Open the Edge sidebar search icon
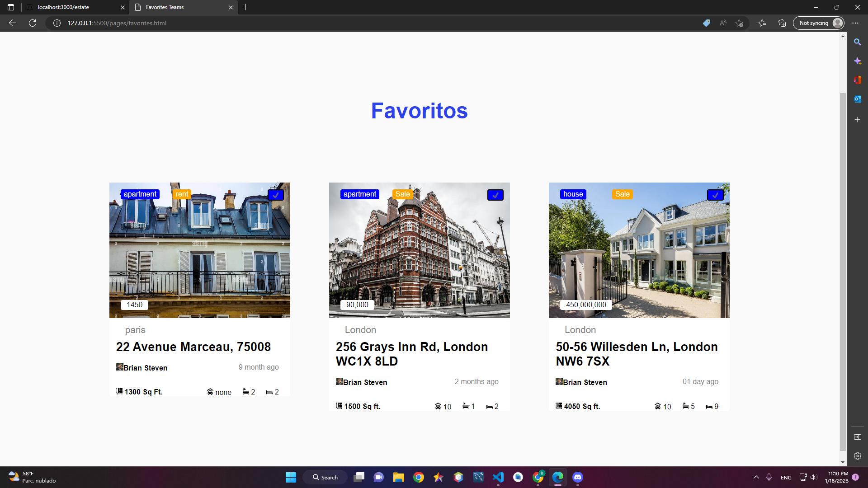The height and width of the screenshot is (488, 868). pos(857,42)
